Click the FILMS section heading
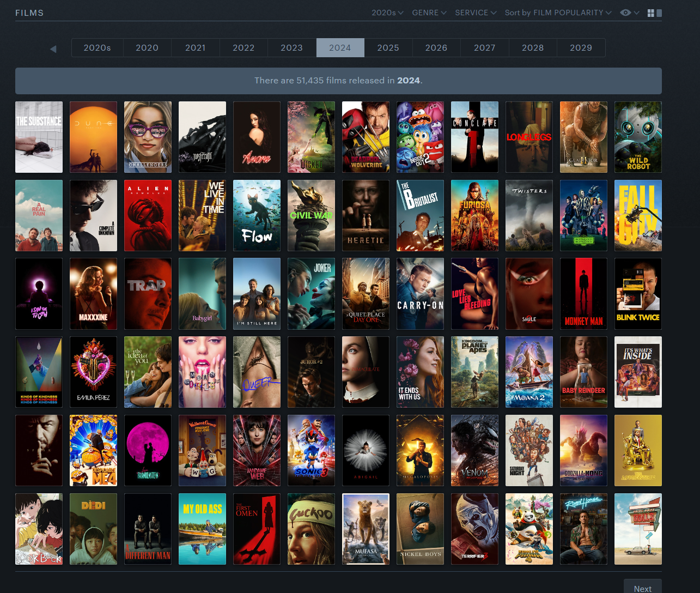Image resolution: width=700 pixels, height=593 pixels. tap(29, 13)
